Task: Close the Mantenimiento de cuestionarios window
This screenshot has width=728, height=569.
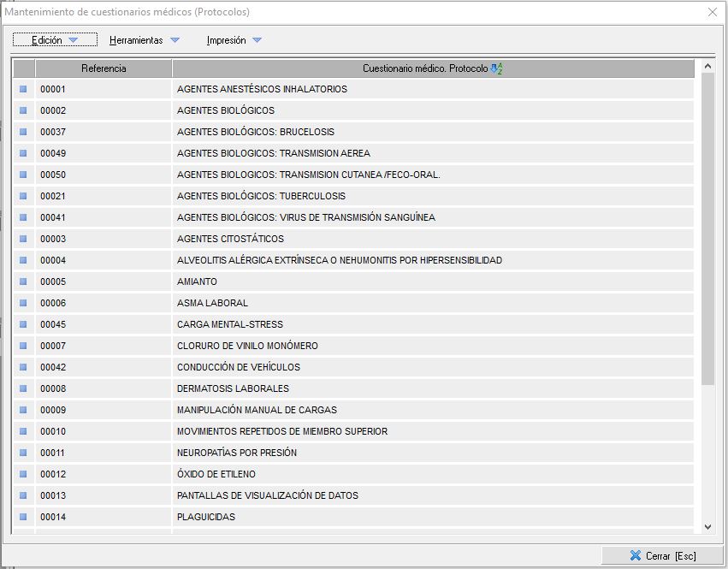Action: (x=712, y=12)
